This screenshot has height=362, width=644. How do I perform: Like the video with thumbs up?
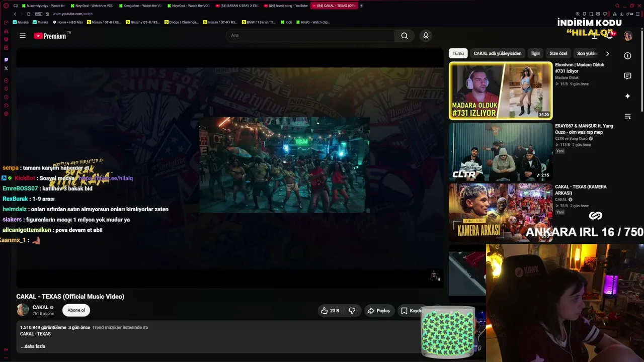tap(330, 311)
